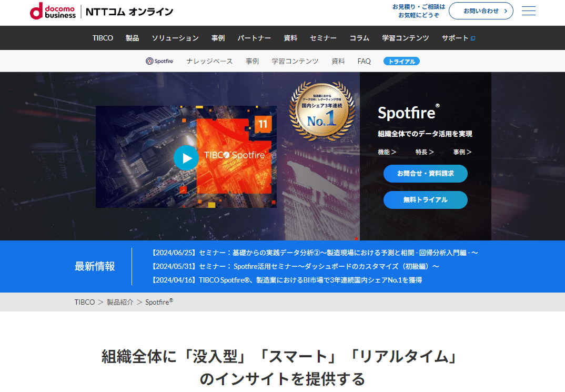This screenshot has width=565, height=392.
Task: Open the パートナー menu item
Action: point(254,38)
